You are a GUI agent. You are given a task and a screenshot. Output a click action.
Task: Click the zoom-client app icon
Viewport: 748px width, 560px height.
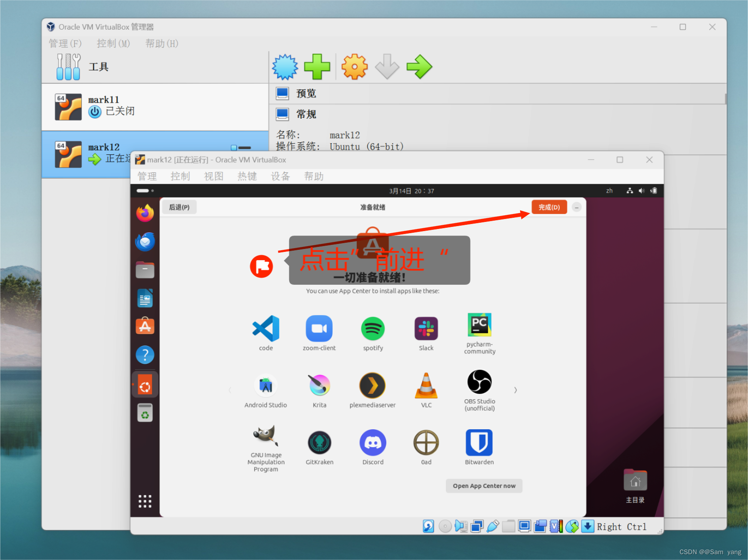319,329
